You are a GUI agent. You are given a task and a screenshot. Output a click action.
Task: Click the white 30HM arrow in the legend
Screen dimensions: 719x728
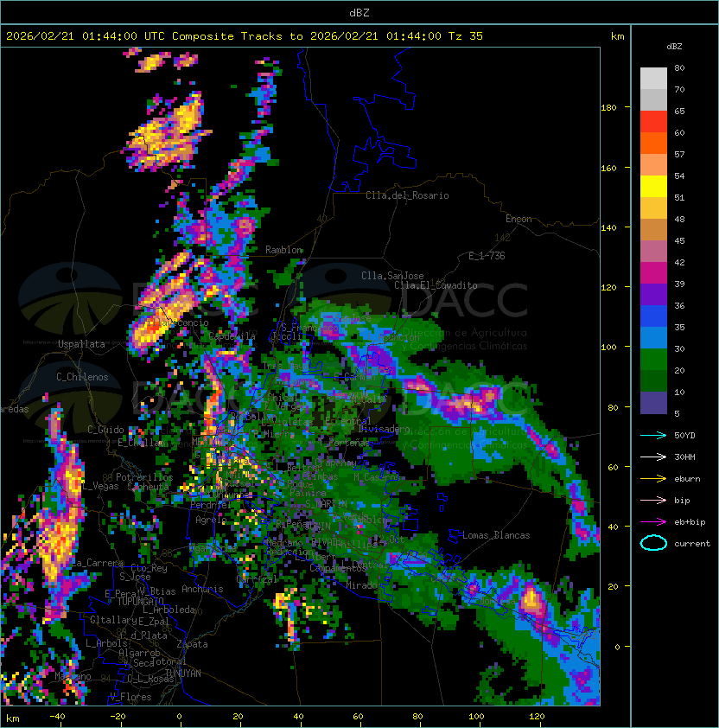tap(653, 457)
